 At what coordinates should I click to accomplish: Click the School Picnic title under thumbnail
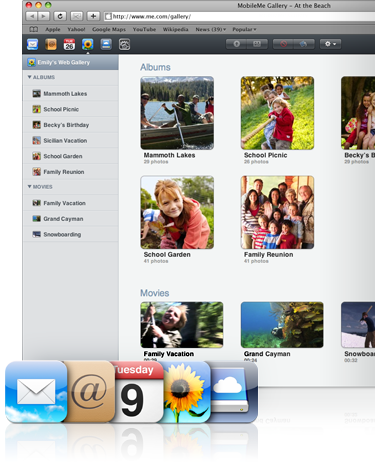pos(265,155)
